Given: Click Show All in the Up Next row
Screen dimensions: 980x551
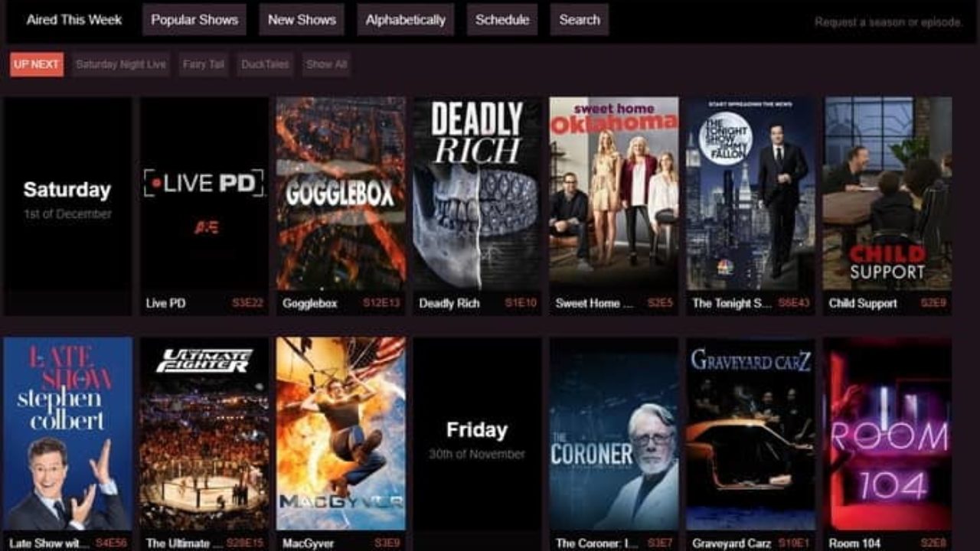Looking at the screenshot, I should [326, 64].
